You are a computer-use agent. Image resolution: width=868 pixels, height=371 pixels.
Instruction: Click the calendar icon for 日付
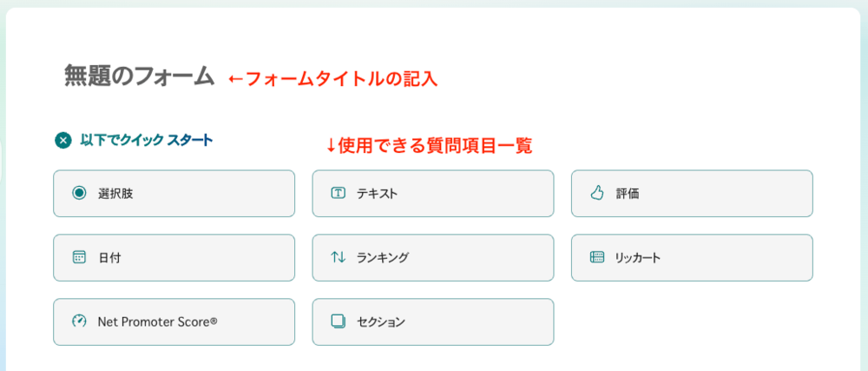(79, 257)
